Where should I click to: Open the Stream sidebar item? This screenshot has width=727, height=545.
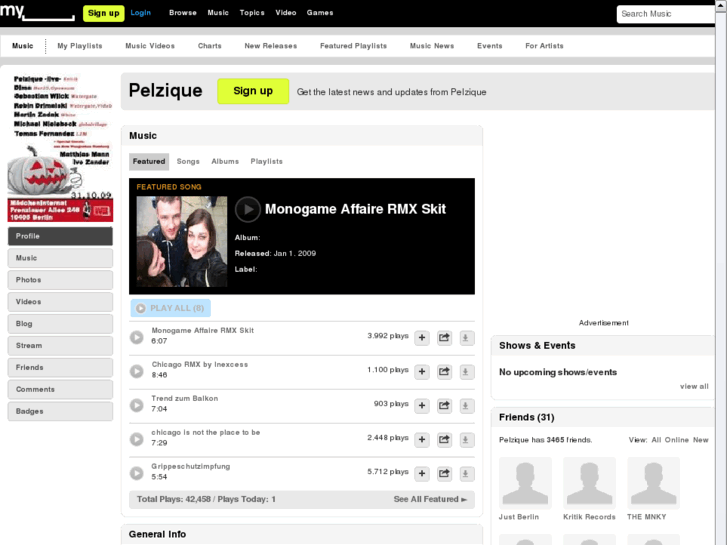pos(60,346)
